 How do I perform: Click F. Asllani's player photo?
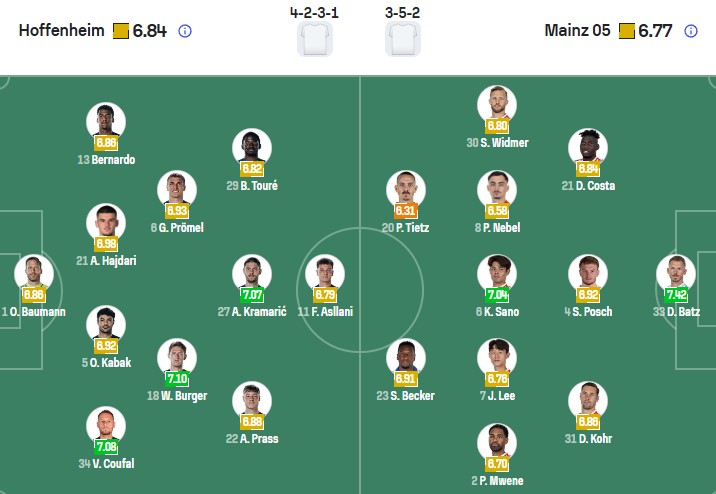pyautogui.click(x=323, y=272)
